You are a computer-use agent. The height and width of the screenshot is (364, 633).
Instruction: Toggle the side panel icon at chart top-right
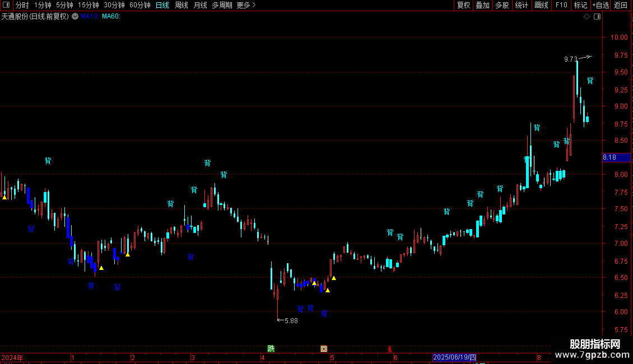[x=597, y=17]
